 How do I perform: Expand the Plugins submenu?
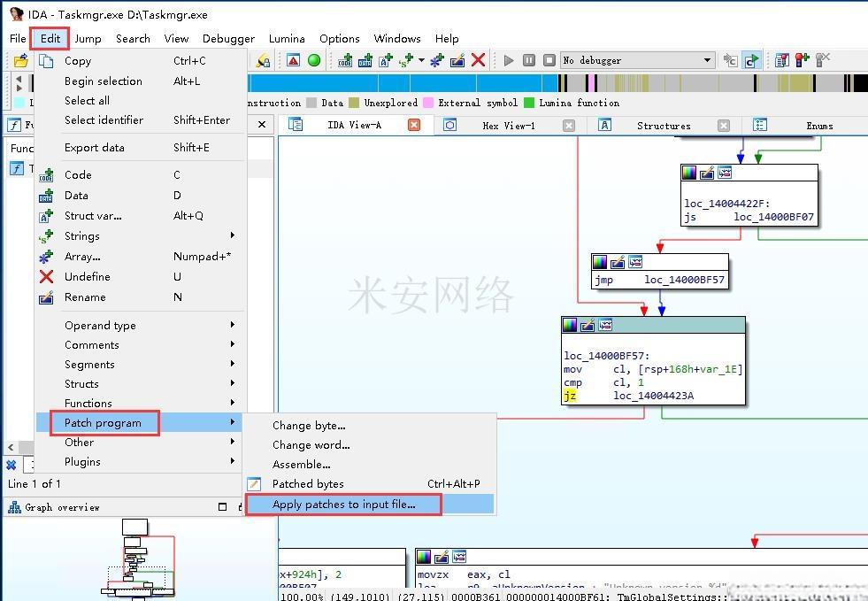click(142, 461)
